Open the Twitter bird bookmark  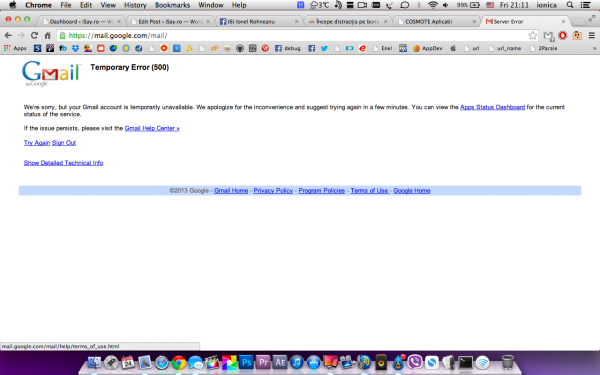click(324, 48)
